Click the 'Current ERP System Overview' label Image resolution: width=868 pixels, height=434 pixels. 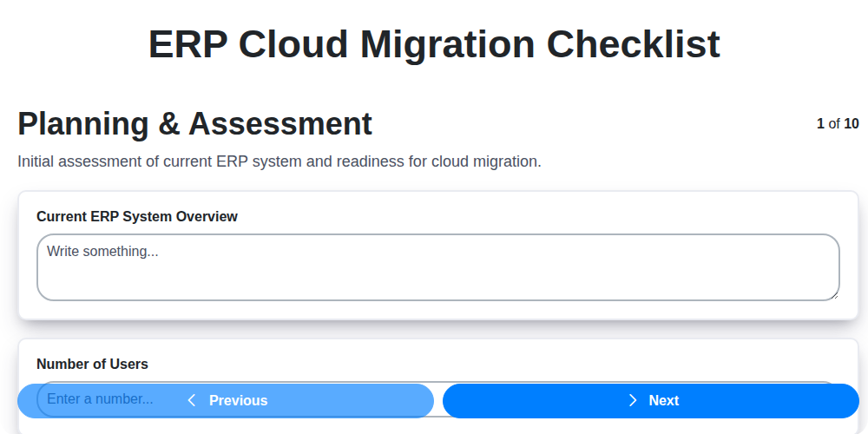point(136,216)
